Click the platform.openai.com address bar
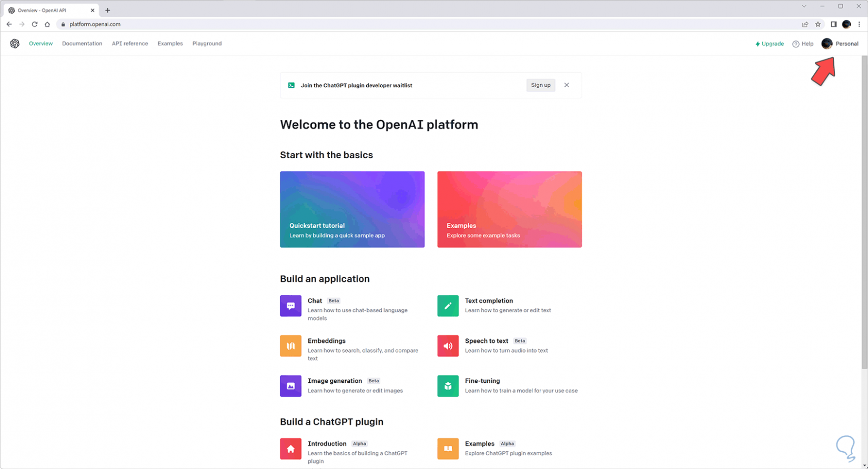The image size is (868, 469). click(x=431, y=24)
